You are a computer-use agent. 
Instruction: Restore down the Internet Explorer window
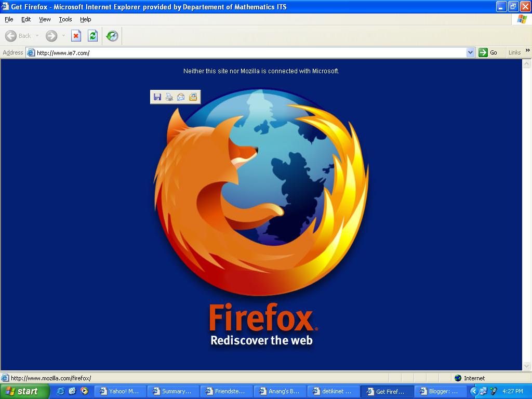[513, 6]
